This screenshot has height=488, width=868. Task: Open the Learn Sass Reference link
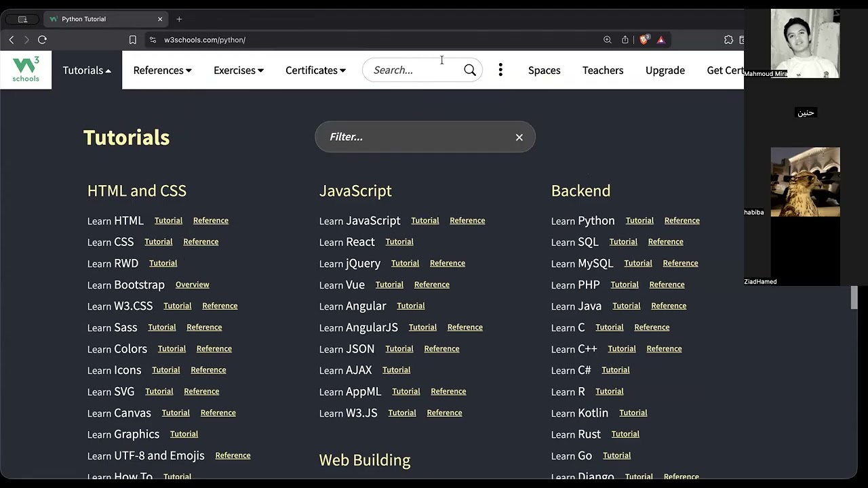(x=204, y=327)
